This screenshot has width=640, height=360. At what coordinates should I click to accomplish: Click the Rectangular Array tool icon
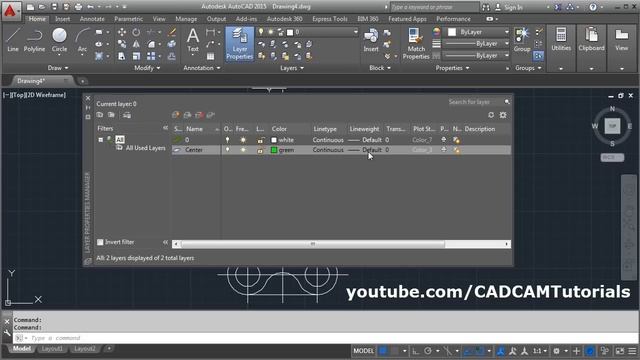click(151, 56)
